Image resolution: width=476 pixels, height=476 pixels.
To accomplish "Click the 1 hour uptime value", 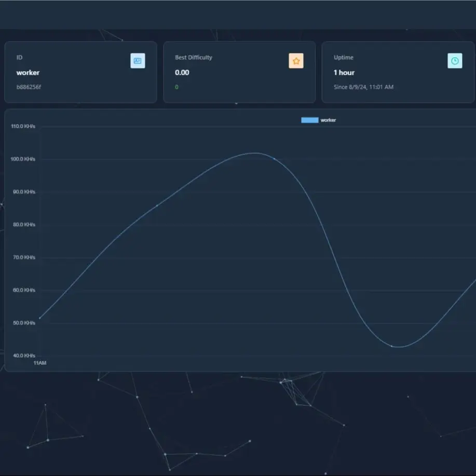I will click(344, 73).
